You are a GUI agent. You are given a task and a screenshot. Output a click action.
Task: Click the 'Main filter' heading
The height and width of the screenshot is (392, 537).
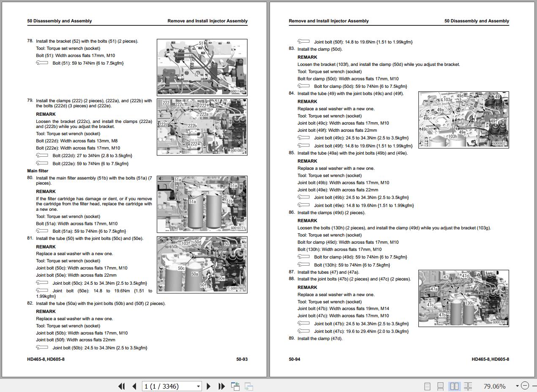[x=38, y=171]
